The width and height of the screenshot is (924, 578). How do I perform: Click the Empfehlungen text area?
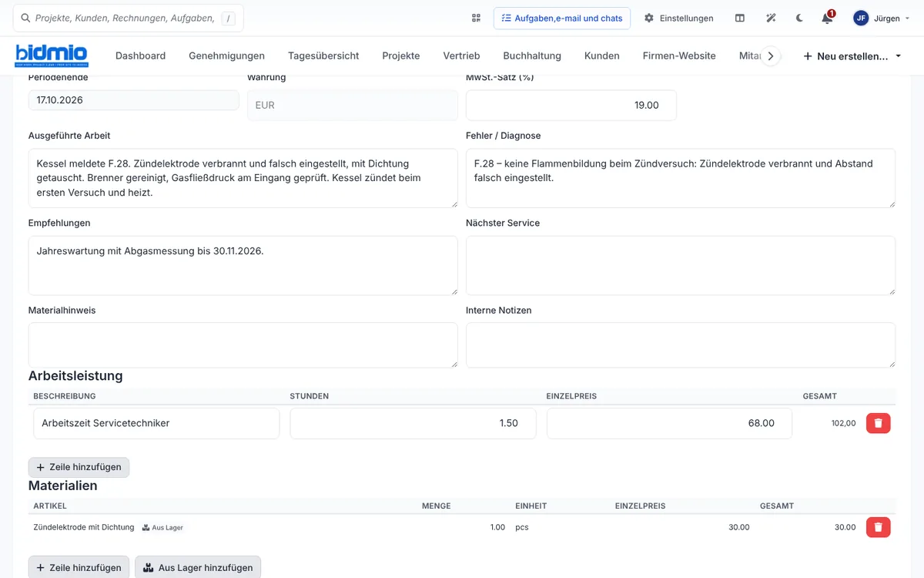(243, 265)
